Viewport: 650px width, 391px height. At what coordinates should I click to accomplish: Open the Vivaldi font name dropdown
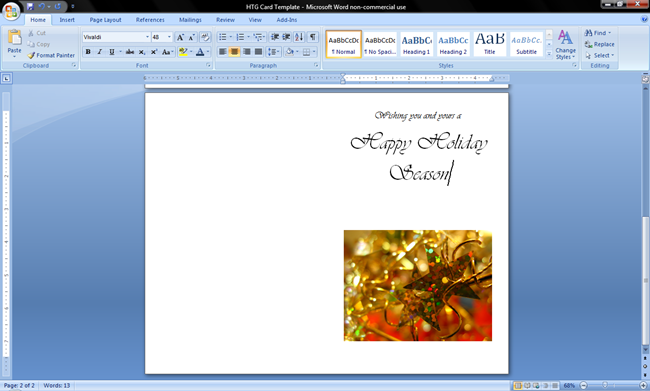click(147, 37)
